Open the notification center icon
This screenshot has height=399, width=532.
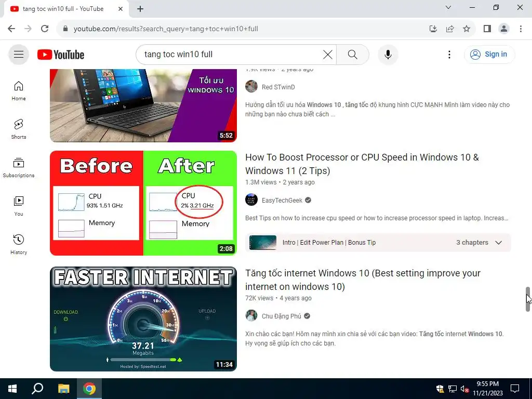point(515,389)
